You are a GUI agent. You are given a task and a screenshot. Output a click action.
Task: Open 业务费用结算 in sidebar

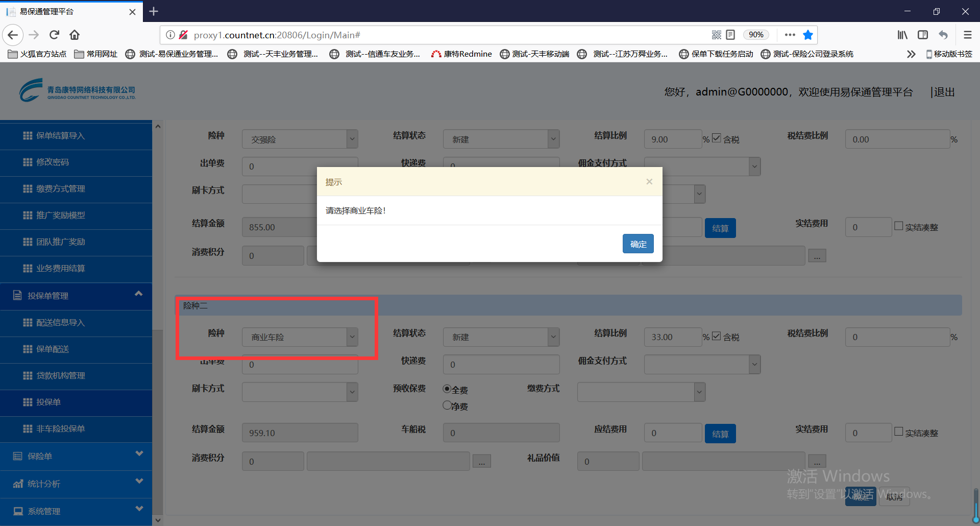pos(76,269)
